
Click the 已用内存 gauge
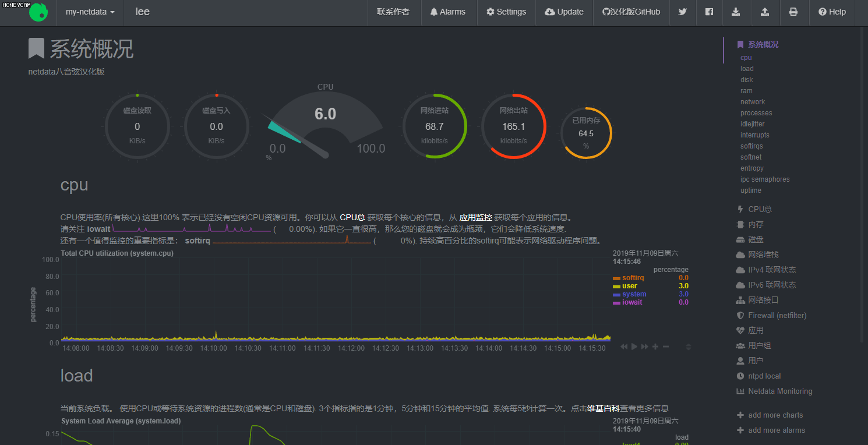586,133
